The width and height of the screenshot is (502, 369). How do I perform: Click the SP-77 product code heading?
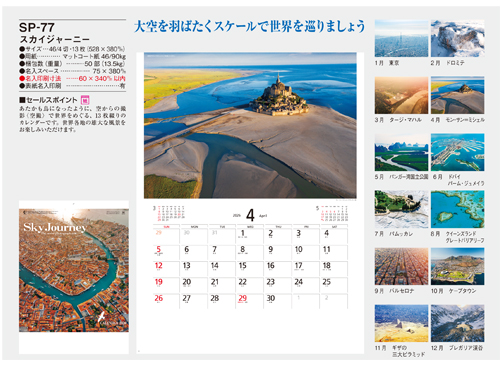pyautogui.click(x=37, y=27)
